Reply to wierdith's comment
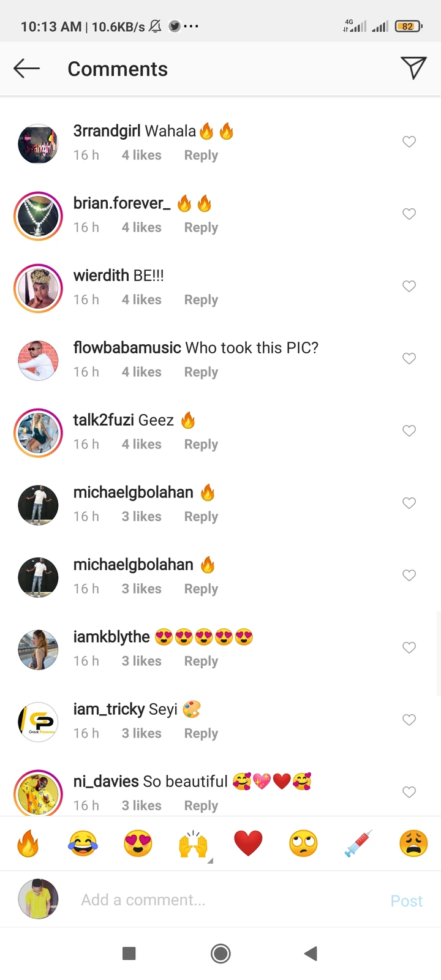The width and height of the screenshot is (441, 980). (201, 300)
